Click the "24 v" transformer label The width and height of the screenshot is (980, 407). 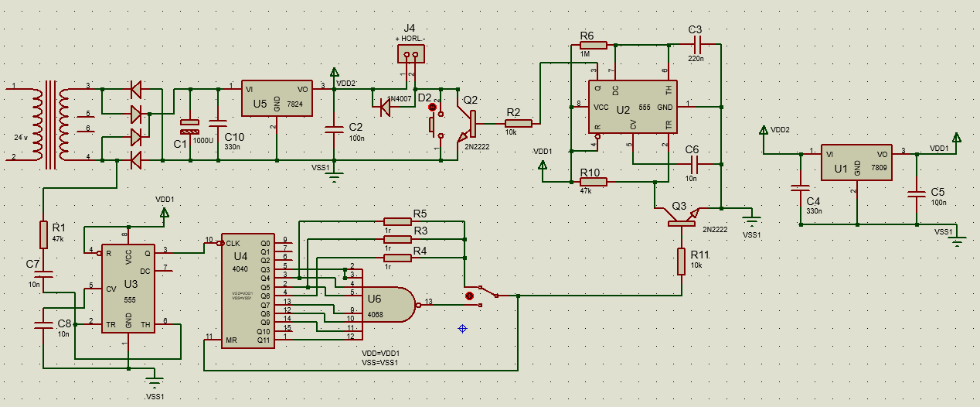pyautogui.click(x=22, y=138)
